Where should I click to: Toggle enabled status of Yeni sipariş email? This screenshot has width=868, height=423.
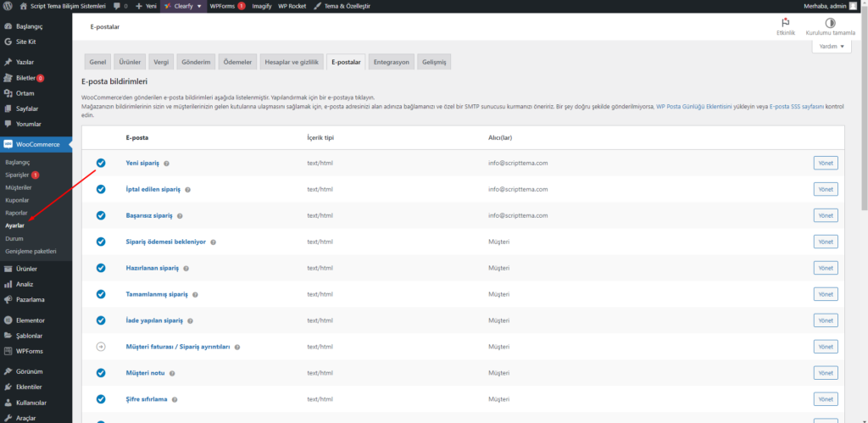tap(101, 163)
